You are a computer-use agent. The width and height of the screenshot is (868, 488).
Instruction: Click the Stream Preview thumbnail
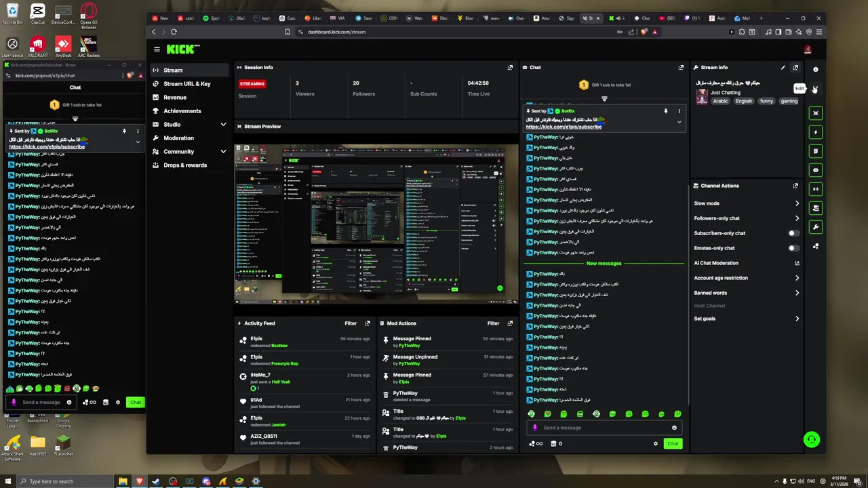click(376, 224)
